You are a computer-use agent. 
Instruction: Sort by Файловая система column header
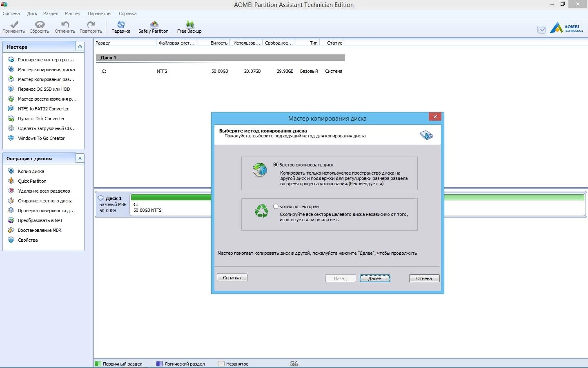coord(176,43)
